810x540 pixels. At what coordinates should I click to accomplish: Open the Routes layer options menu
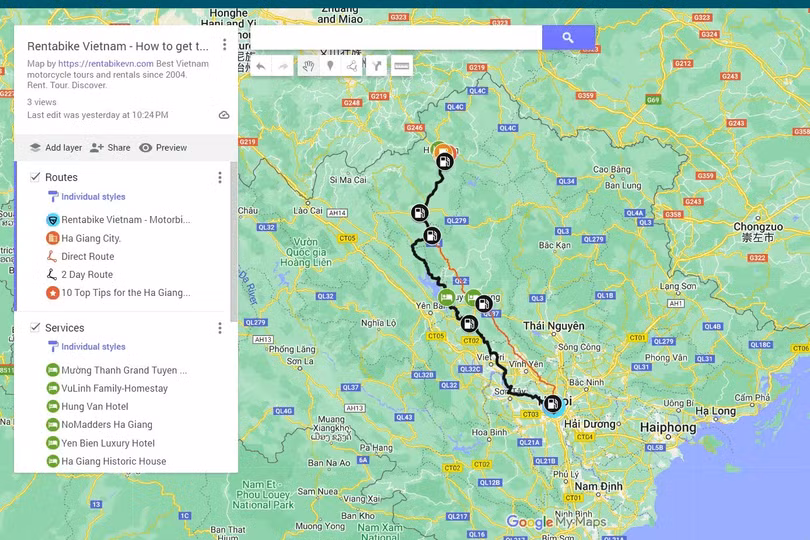(220, 177)
